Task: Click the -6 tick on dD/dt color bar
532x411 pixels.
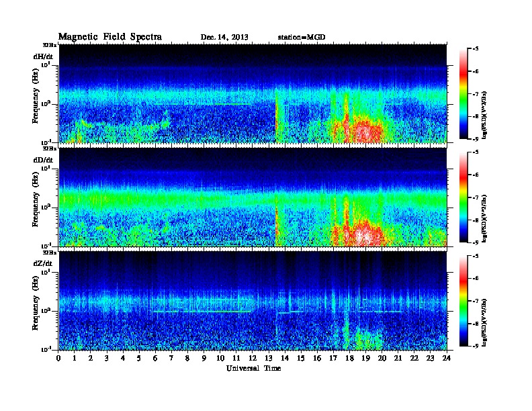Action: (x=476, y=175)
